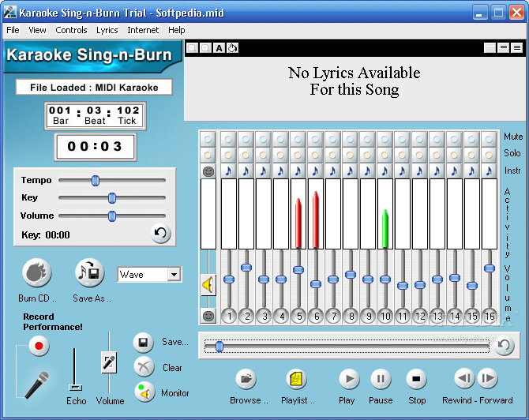Click the Forward button

pos(487,379)
